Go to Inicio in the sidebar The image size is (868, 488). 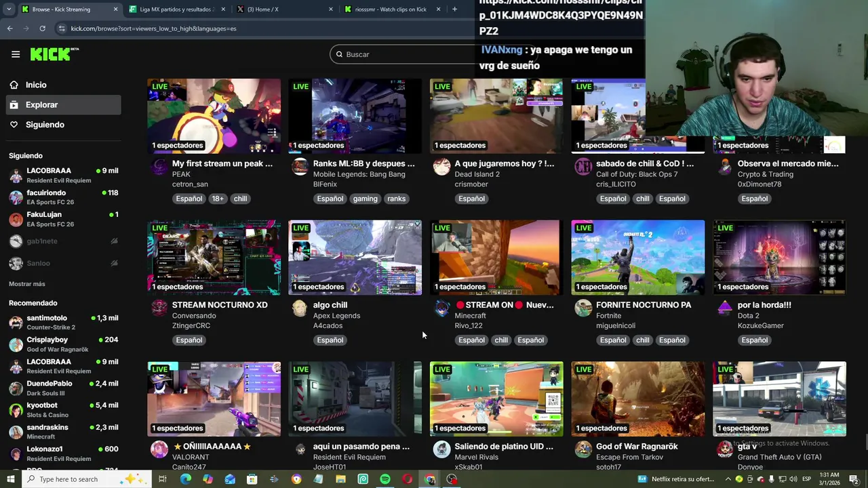pyautogui.click(x=36, y=85)
